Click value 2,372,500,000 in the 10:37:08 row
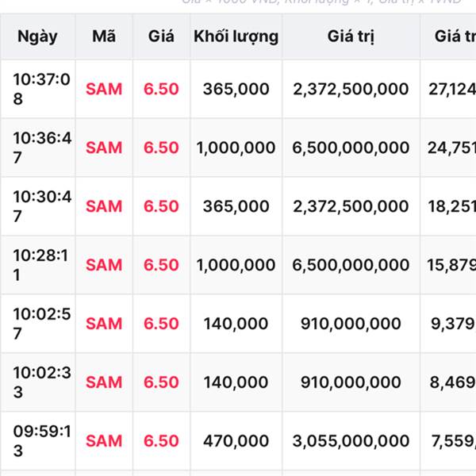476x476 pixels. [x=351, y=89]
